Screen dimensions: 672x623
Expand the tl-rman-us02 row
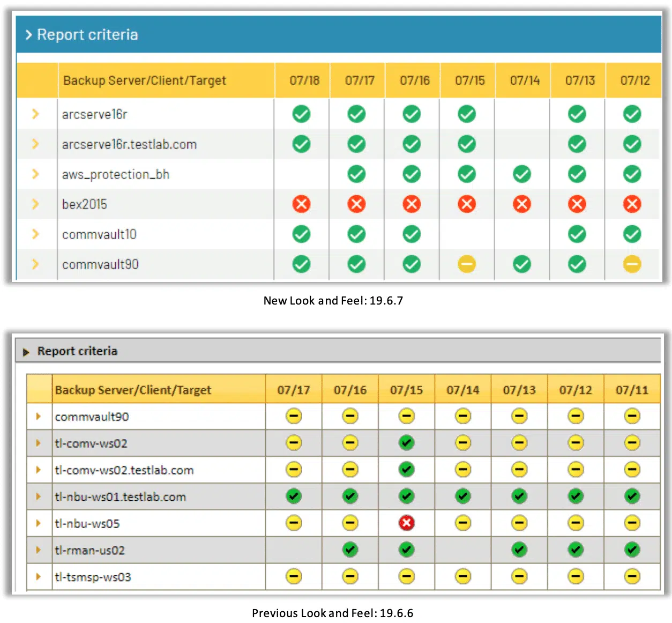[38, 550]
